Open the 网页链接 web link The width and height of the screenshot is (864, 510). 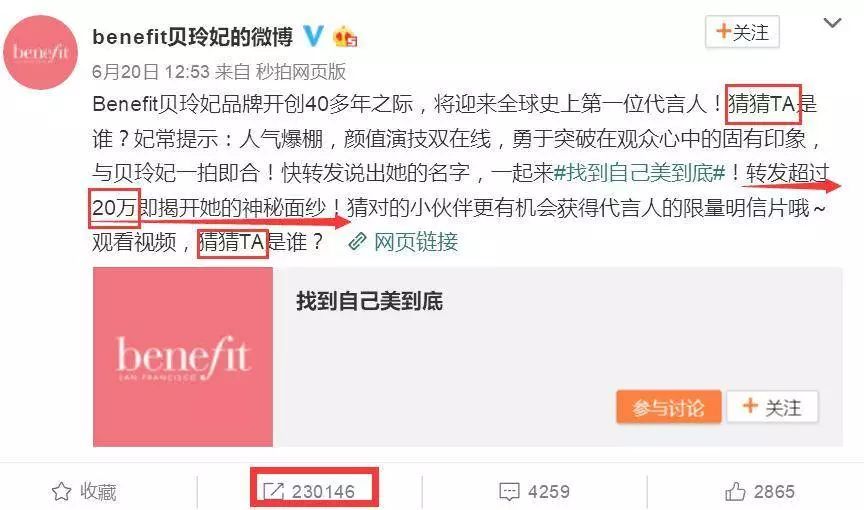pos(416,242)
